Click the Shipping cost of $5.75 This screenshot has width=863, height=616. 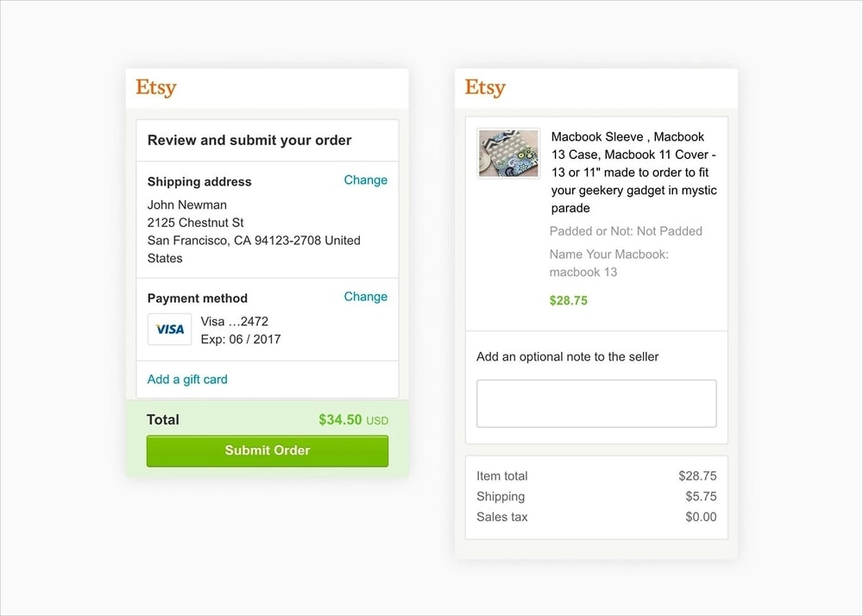(x=702, y=496)
